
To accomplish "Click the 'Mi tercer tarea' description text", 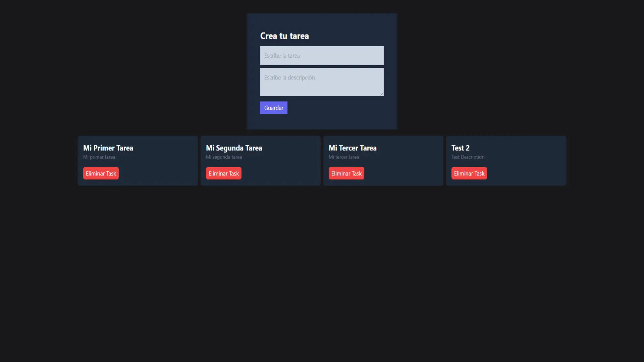I will [343, 157].
